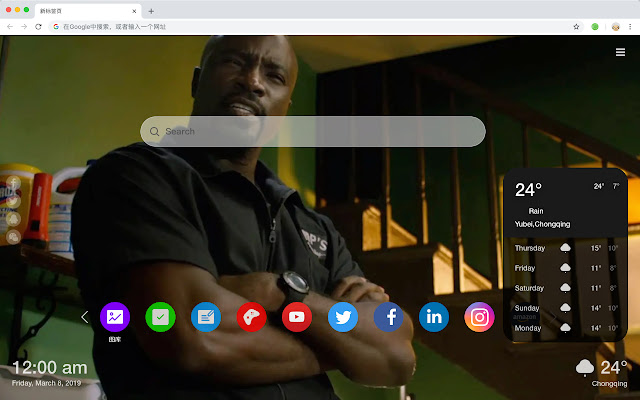
Task: Select the Monday forecast row
Action: pyautogui.click(x=566, y=328)
